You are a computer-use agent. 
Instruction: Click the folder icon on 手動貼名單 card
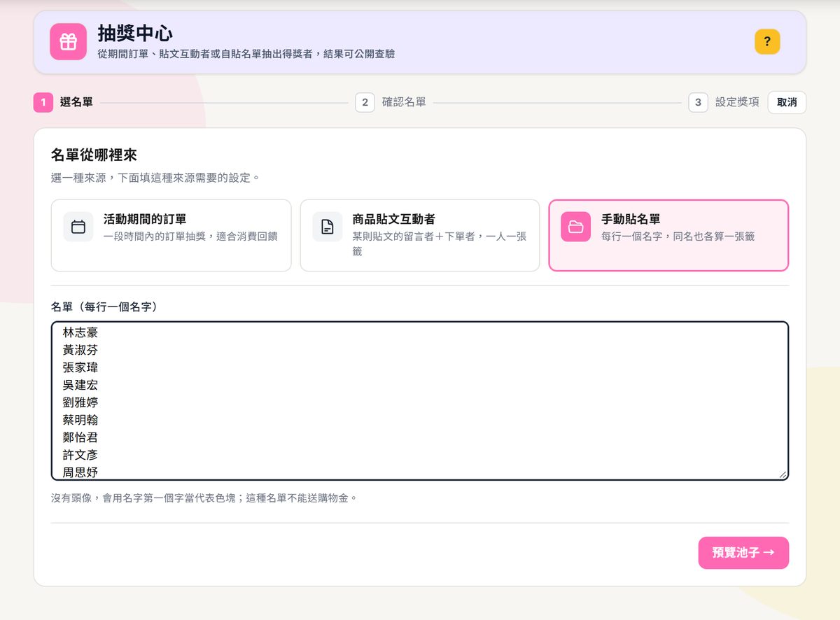[576, 227]
